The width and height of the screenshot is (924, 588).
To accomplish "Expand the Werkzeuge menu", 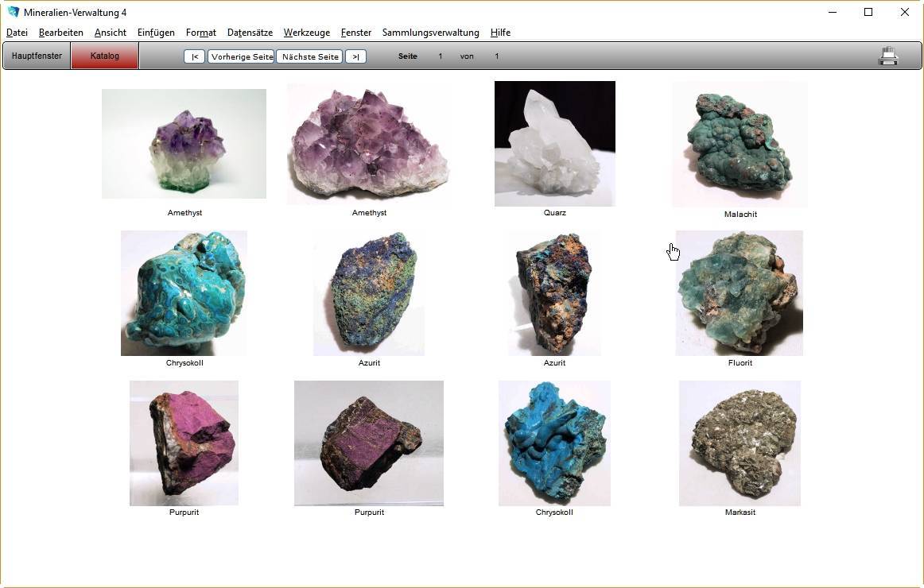I will pos(306,33).
